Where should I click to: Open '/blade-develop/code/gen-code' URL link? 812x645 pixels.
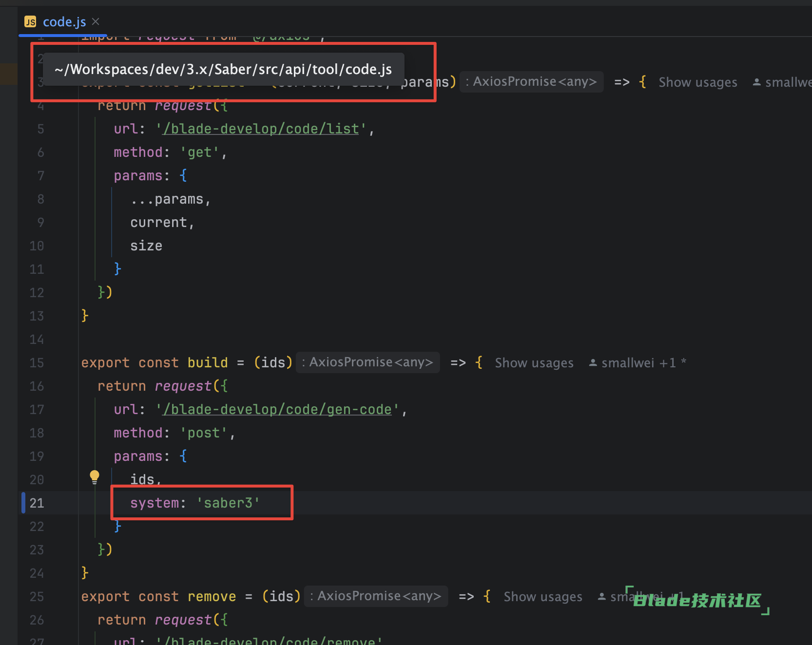click(277, 410)
